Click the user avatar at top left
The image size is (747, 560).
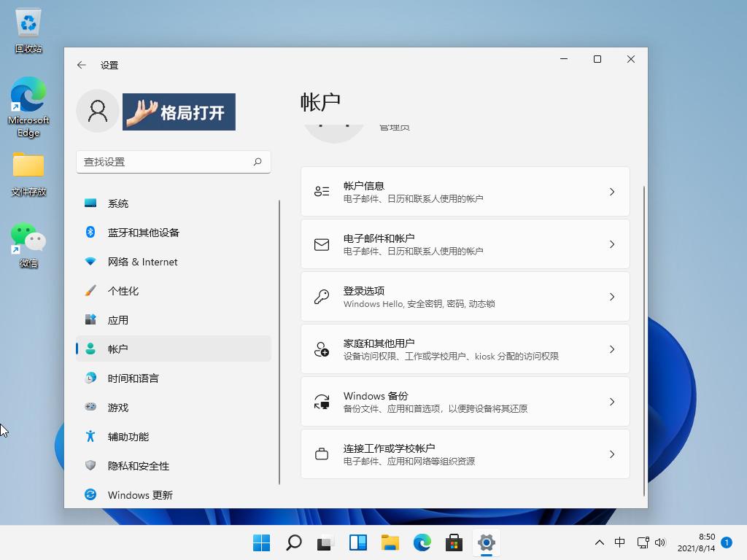98,111
